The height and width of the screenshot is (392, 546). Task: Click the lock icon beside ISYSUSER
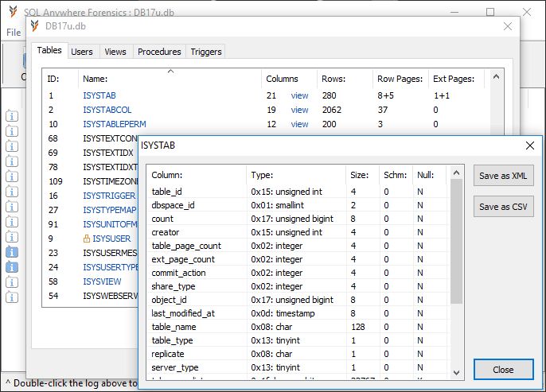(x=87, y=239)
